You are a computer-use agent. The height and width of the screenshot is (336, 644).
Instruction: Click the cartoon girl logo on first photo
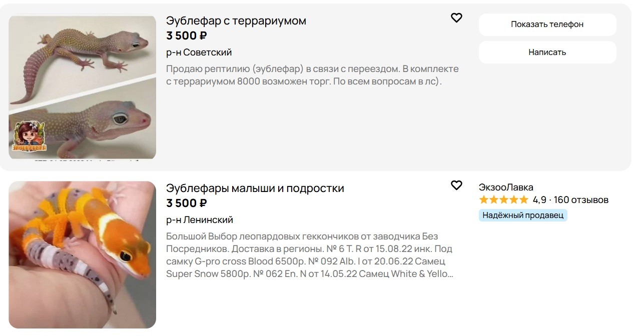29,136
